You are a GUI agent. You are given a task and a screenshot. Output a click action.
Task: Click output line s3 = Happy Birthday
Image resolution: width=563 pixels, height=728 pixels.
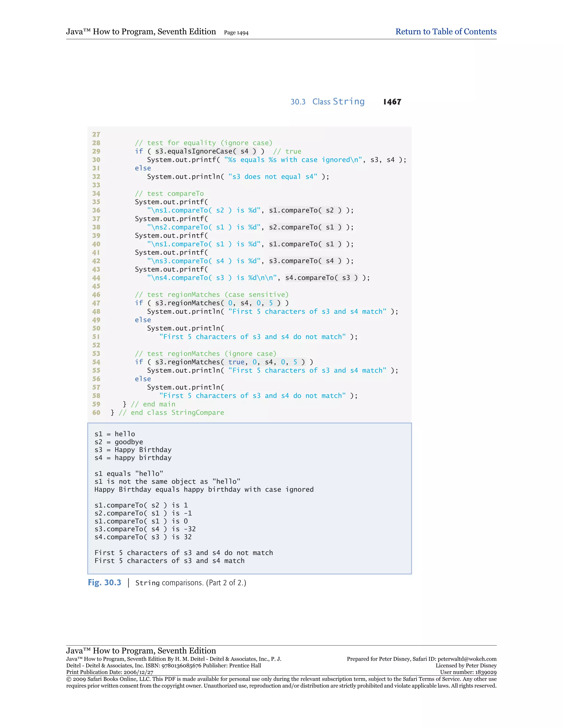click(x=133, y=450)
